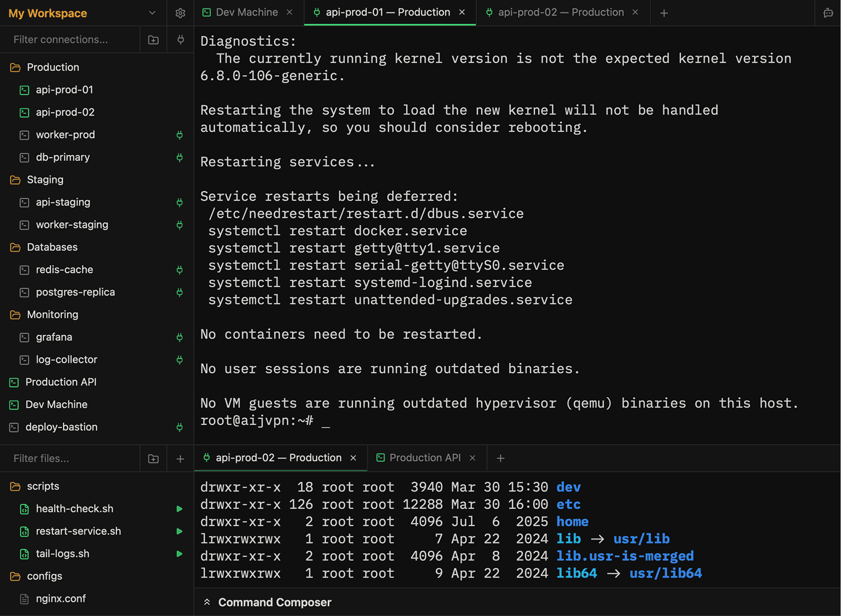
Task: Open nginx.conf config file
Action: (97, 599)
